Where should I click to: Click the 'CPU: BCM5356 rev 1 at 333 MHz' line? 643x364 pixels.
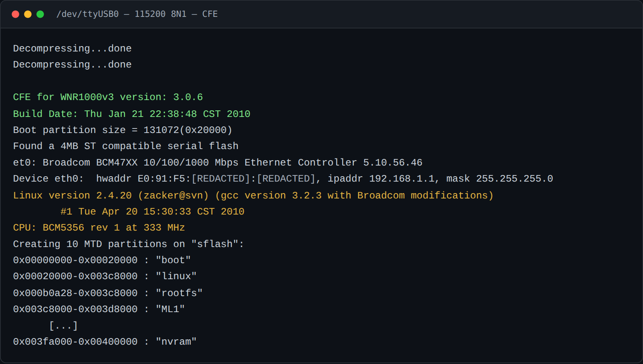(x=99, y=228)
